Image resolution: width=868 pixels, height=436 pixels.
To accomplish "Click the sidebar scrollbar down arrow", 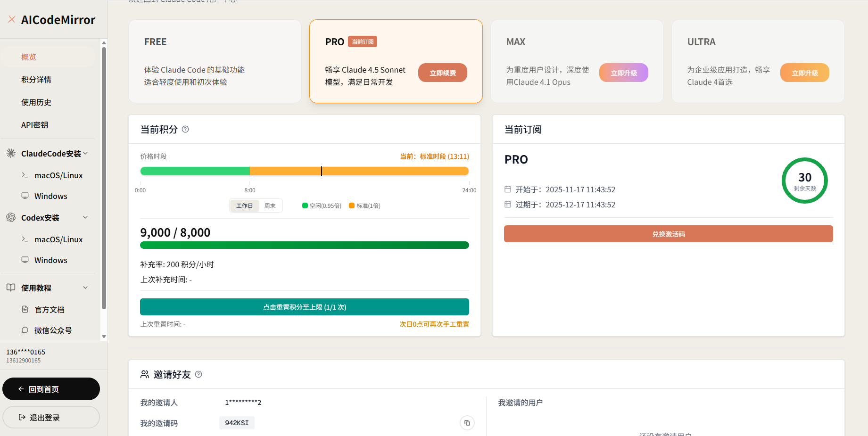I will [104, 337].
